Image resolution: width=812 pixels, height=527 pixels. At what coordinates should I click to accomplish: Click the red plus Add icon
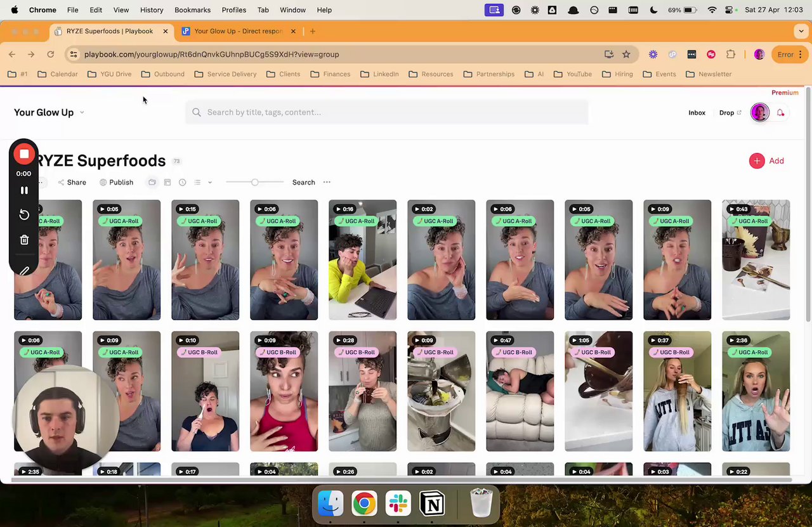pyautogui.click(x=757, y=160)
